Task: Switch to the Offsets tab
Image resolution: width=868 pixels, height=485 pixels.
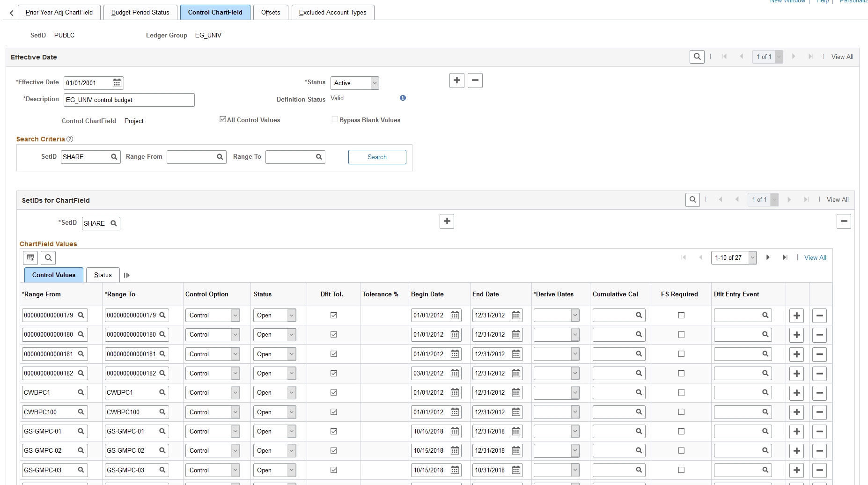Action: click(x=271, y=12)
